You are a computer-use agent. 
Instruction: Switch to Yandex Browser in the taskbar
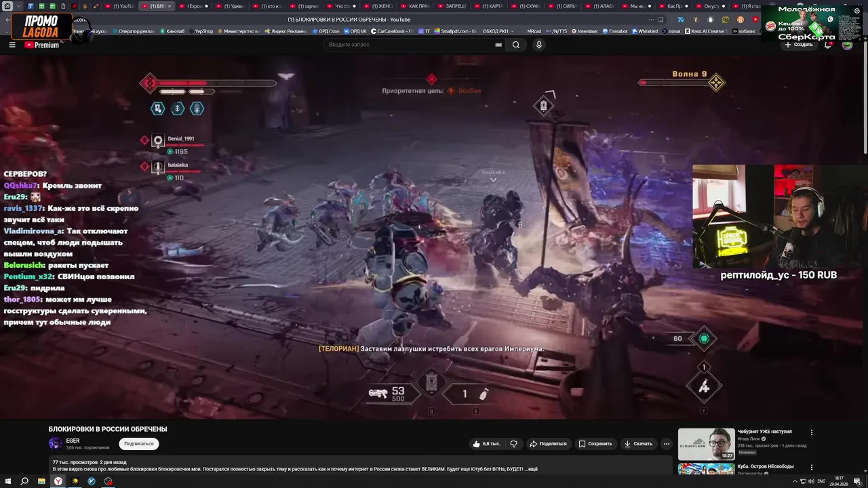point(58,481)
